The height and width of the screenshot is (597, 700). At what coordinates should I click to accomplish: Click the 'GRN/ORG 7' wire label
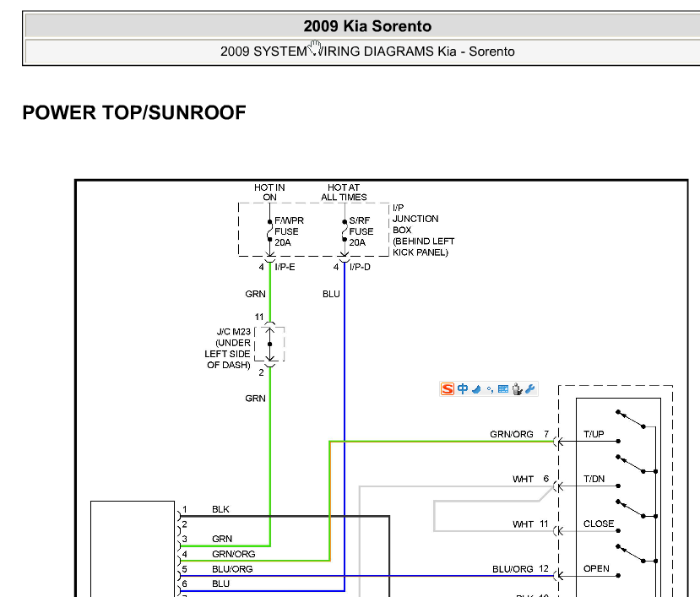[x=519, y=434]
